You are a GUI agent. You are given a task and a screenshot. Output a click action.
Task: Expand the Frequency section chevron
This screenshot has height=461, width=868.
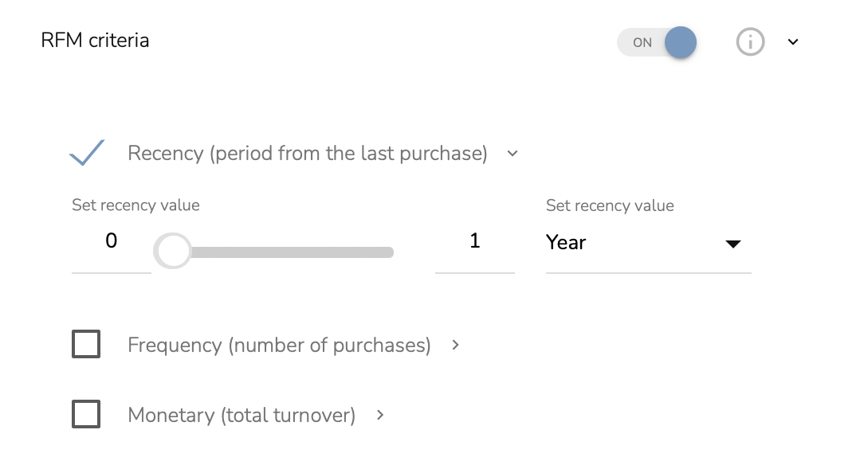456,345
